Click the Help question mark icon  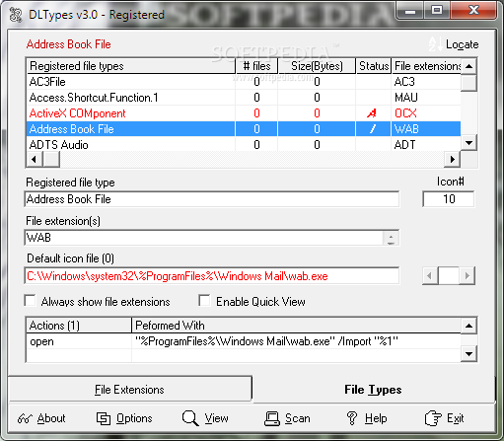point(352,418)
